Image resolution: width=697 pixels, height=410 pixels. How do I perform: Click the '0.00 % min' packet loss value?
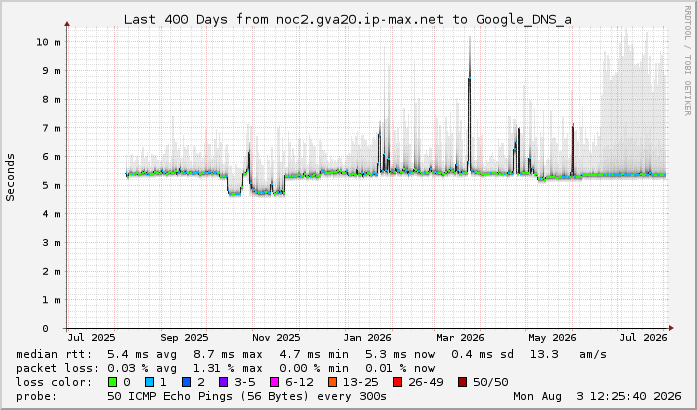(x=314, y=368)
